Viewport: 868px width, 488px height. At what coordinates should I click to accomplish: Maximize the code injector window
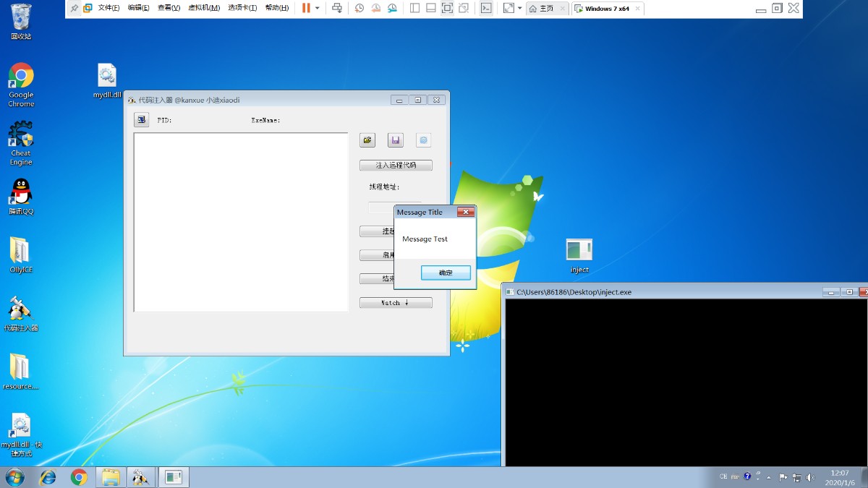click(418, 100)
